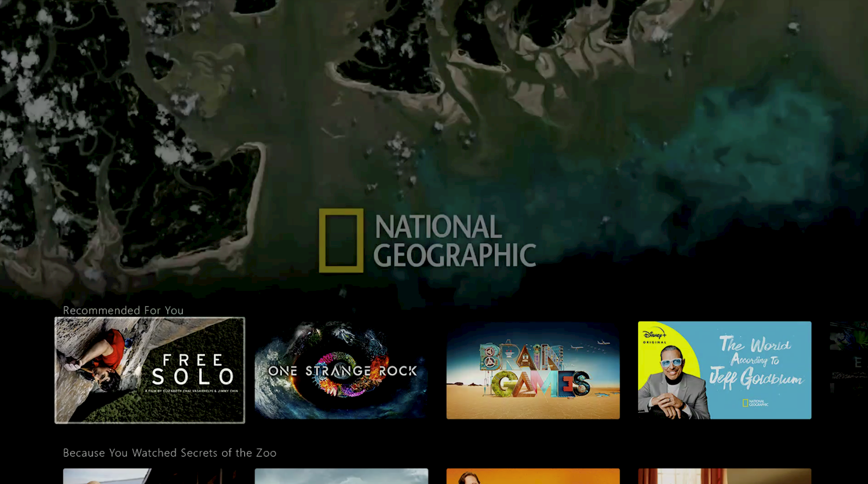The image size is (868, 484).
Task: Click the Disney+ Original badge on Goldblum tile
Action: [655, 336]
